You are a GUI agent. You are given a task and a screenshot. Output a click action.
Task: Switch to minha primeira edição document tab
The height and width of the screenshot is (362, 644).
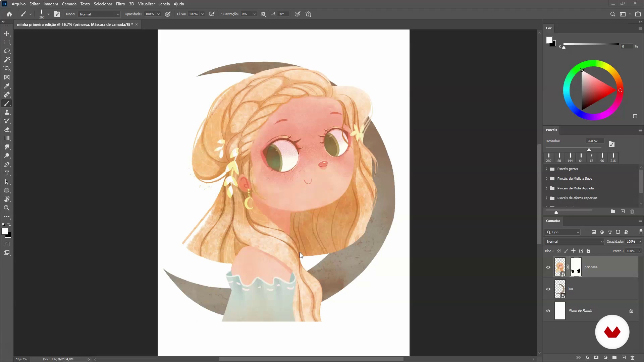coord(75,24)
